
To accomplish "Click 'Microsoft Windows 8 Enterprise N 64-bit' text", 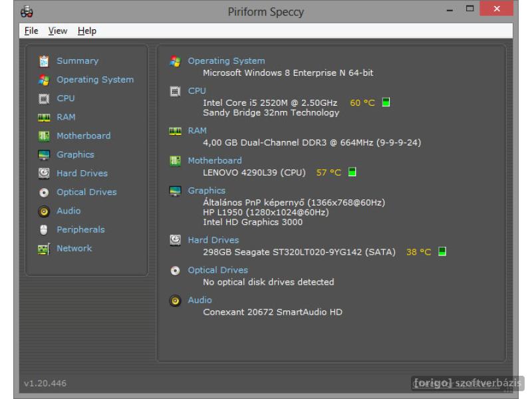I will point(288,73).
